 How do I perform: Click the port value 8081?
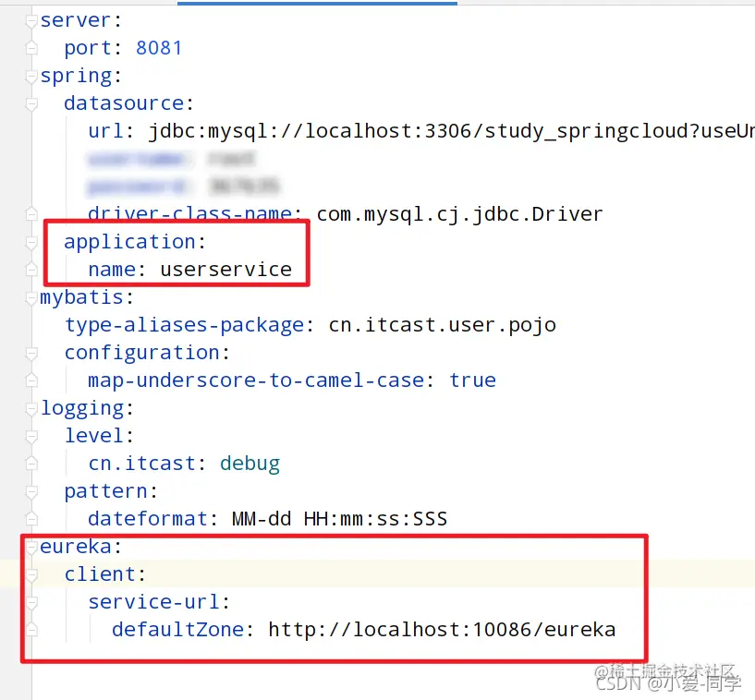click(x=159, y=48)
